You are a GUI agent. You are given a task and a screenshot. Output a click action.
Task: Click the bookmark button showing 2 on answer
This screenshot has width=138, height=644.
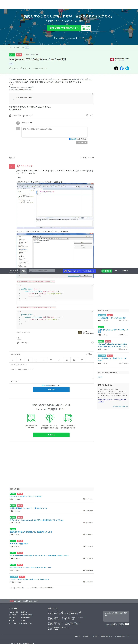[x=19, y=338]
